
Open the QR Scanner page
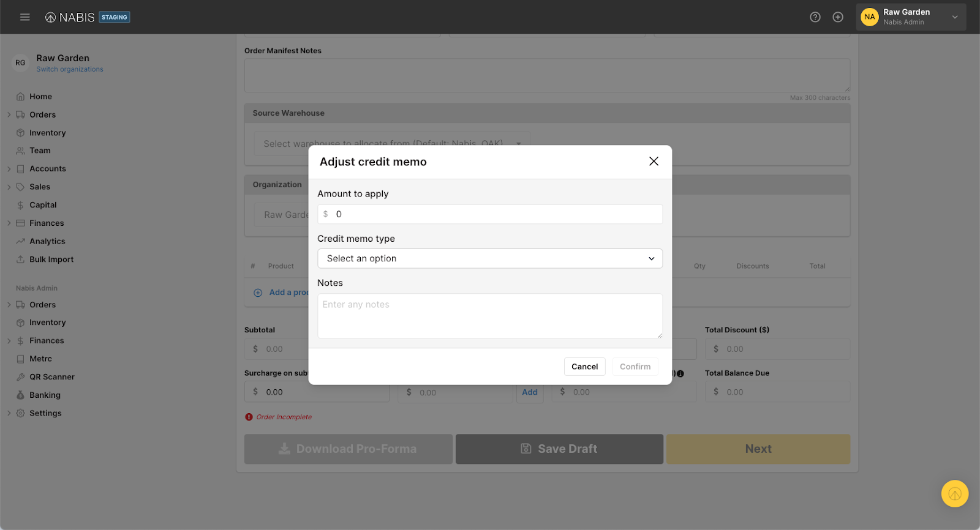pos(51,377)
